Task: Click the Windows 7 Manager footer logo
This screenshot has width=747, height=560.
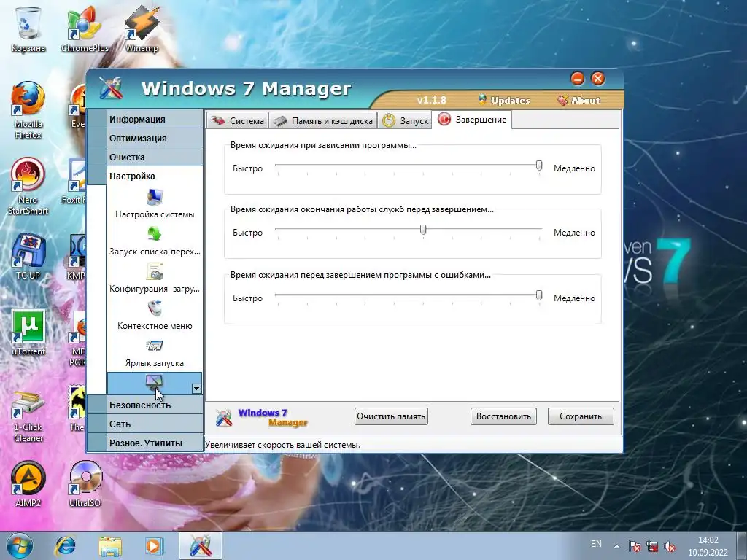Action: pyautogui.click(x=261, y=418)
